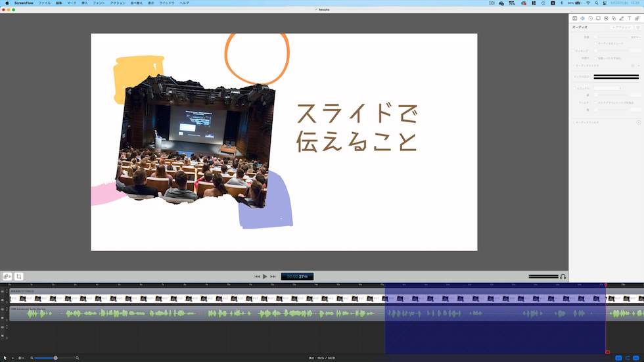This screenshot has width=644, height=362.
Task: Enable the ダッキング checkbox
Action: 573,51
